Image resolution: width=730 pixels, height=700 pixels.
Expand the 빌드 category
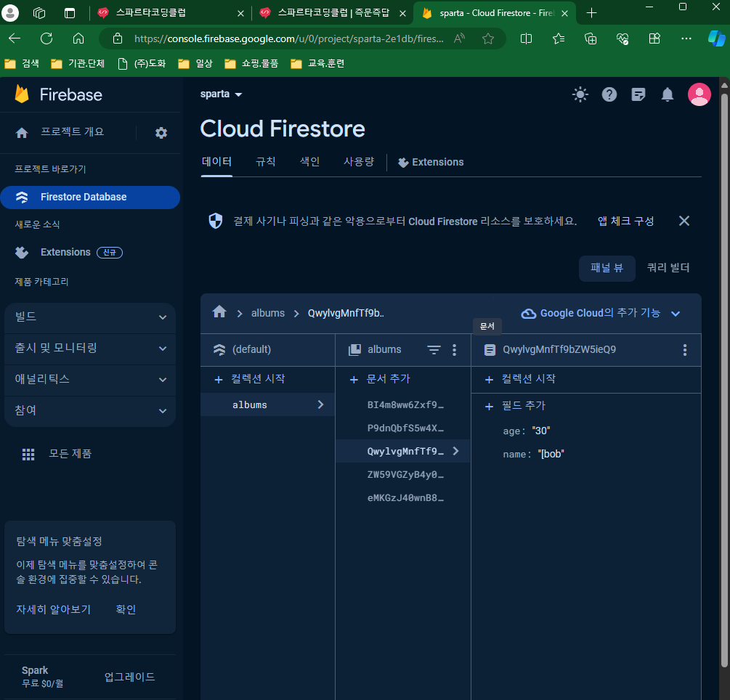[90, 317]
